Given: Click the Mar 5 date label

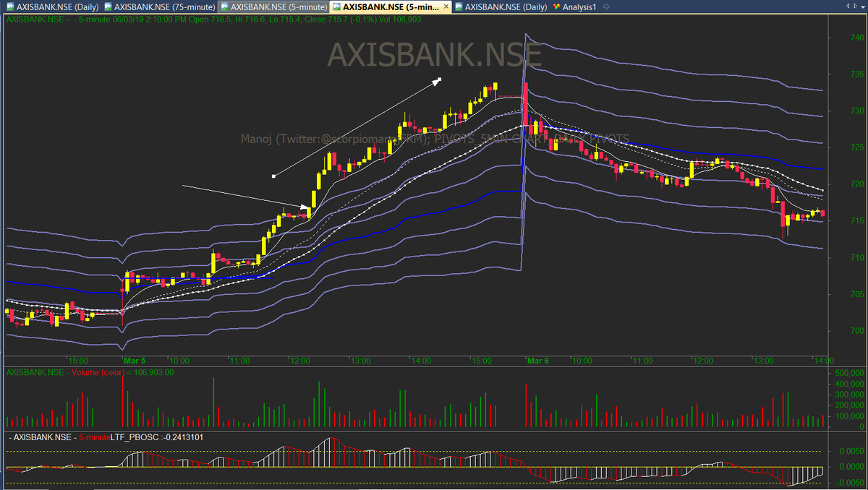Looking at the screenshot, I should (135, 360).
